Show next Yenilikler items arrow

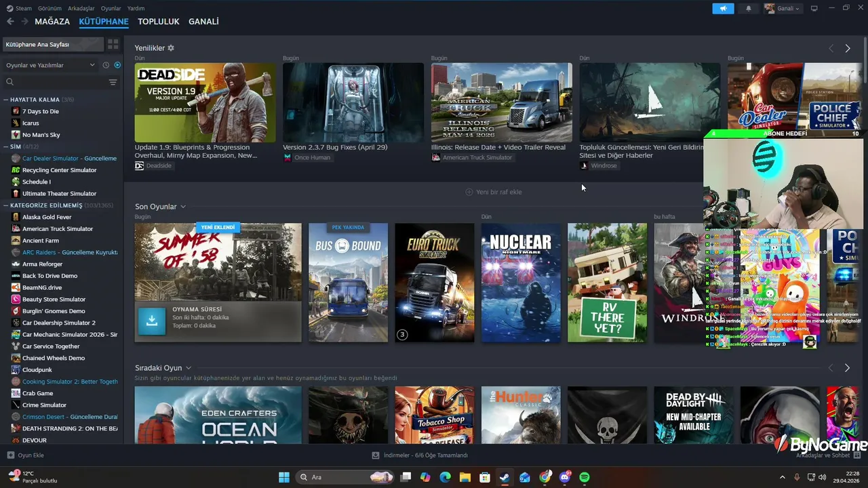(848, 48)
